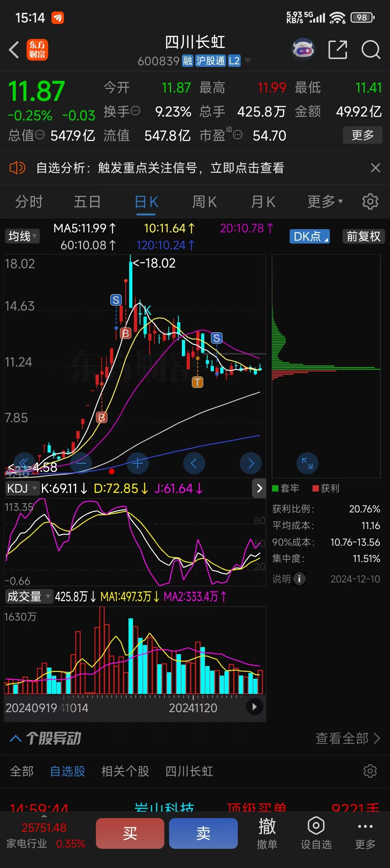Open chart settings gear icon
This screenshot has height=868, width=390.
[370, 202]
